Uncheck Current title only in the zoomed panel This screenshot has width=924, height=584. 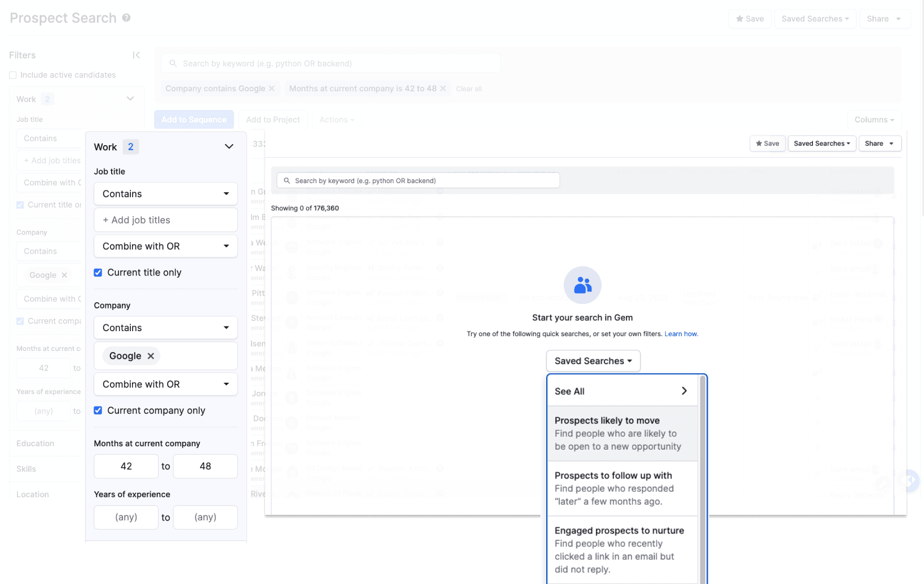[x=98, y=273]
